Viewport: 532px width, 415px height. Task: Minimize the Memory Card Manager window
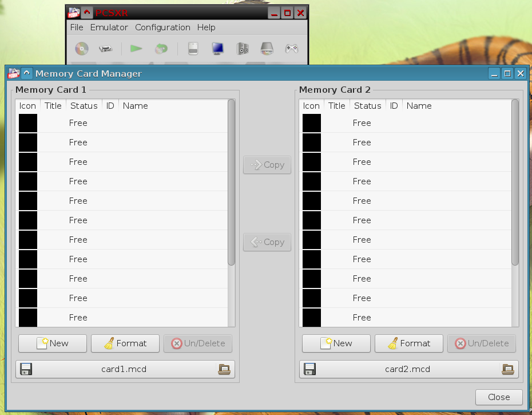494,73
